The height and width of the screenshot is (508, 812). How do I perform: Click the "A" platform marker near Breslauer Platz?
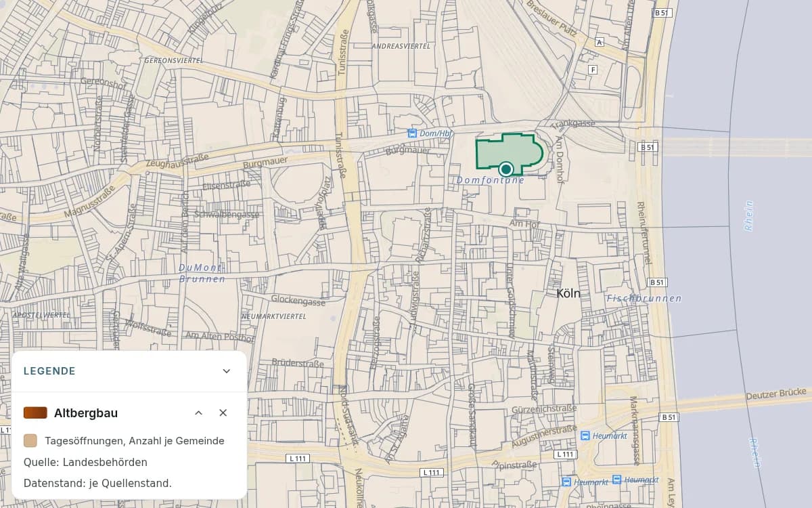(598, 42)
